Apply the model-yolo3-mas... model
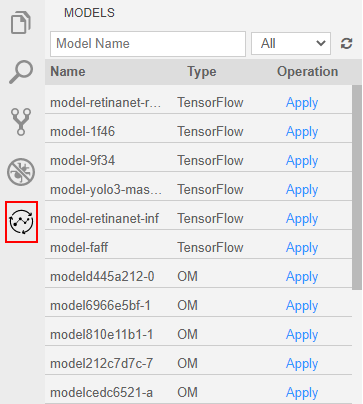The image size is (363, 404). [x=302, y=190]
